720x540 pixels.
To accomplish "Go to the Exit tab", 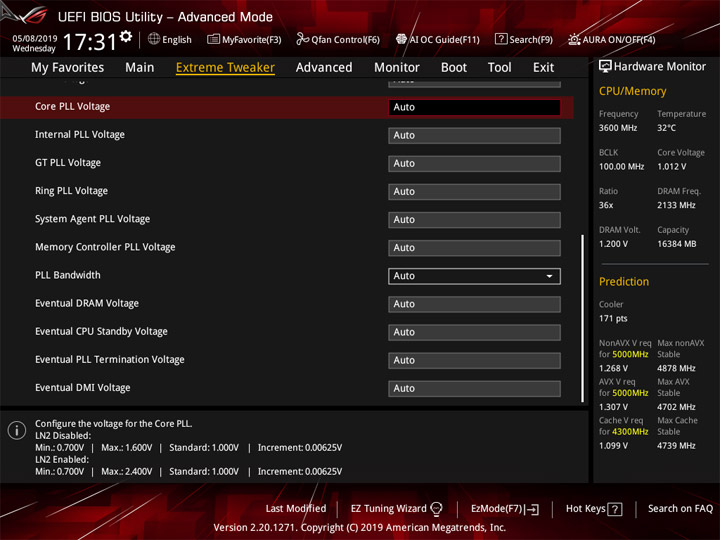I will [x=543, y=68].
